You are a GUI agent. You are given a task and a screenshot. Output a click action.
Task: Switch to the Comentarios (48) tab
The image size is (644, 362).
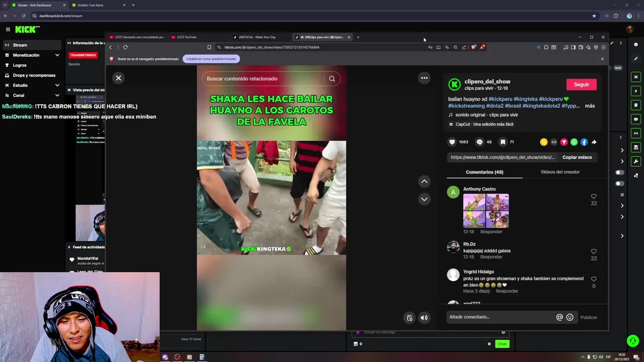tap(484, 172)
